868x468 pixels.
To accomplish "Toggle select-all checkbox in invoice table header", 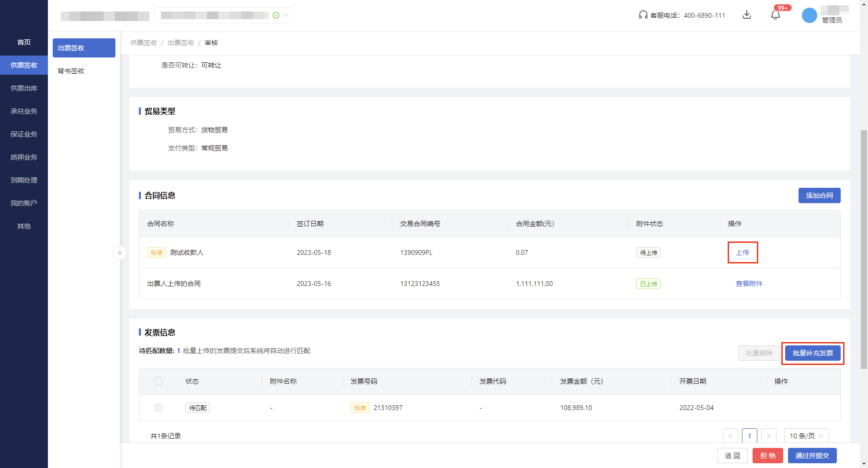I will [159, 381].
